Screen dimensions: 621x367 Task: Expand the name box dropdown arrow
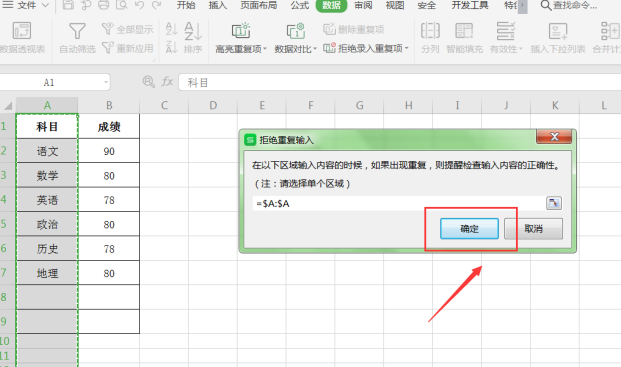click(x=106, y=82)
